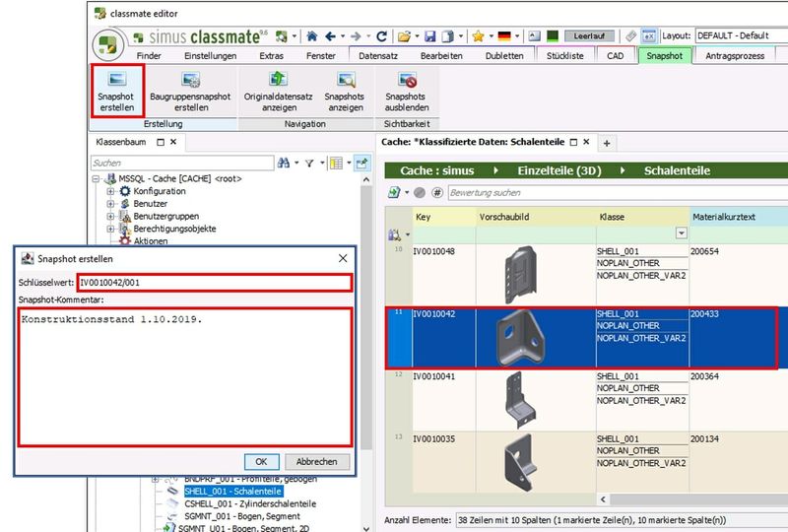Click Cache : simus breadcrumb link
The image size is (788, 532).
[x=436, y=170]
